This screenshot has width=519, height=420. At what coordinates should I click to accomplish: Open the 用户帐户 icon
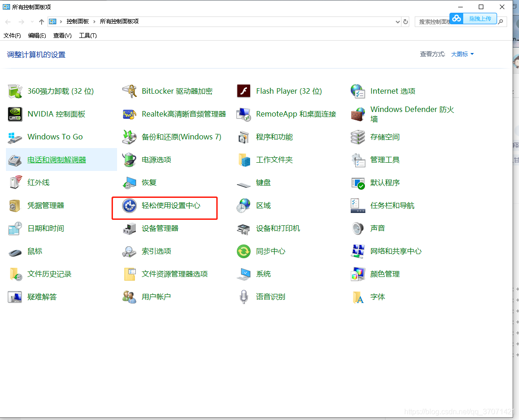tap(129, 297)
